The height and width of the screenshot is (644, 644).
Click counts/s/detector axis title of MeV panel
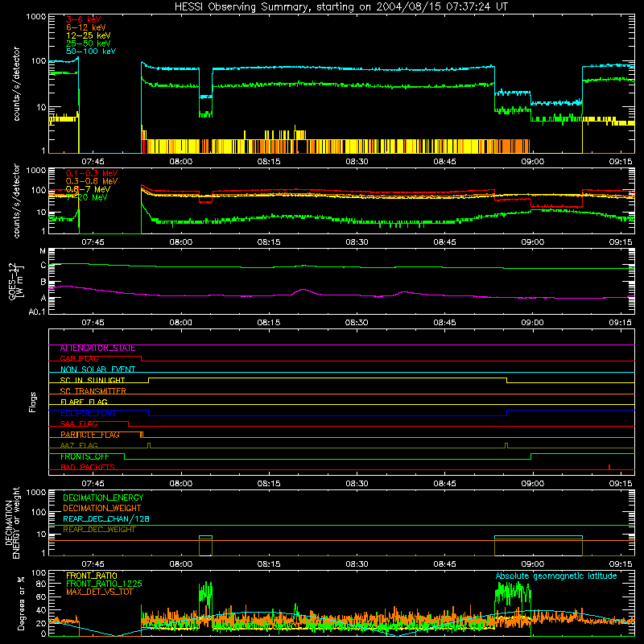16,200
